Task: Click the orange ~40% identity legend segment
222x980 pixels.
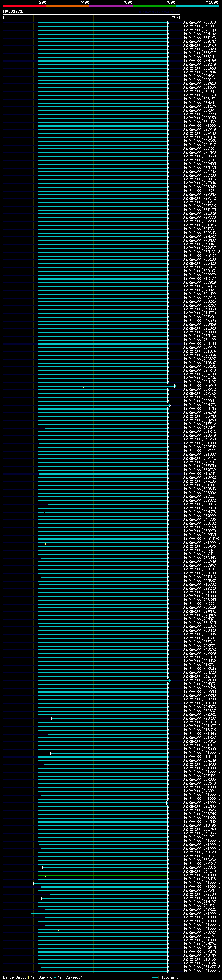Action: coord(68,6)
